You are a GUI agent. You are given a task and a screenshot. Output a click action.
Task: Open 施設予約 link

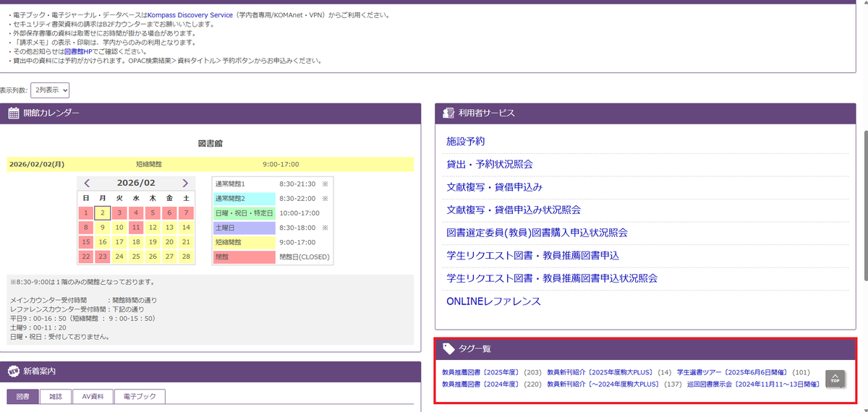466,141
